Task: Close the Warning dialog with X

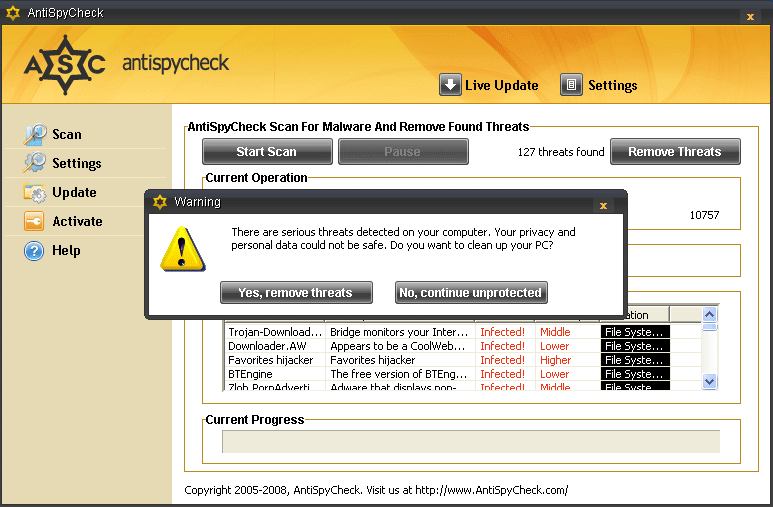Action: tap(603, 205)
